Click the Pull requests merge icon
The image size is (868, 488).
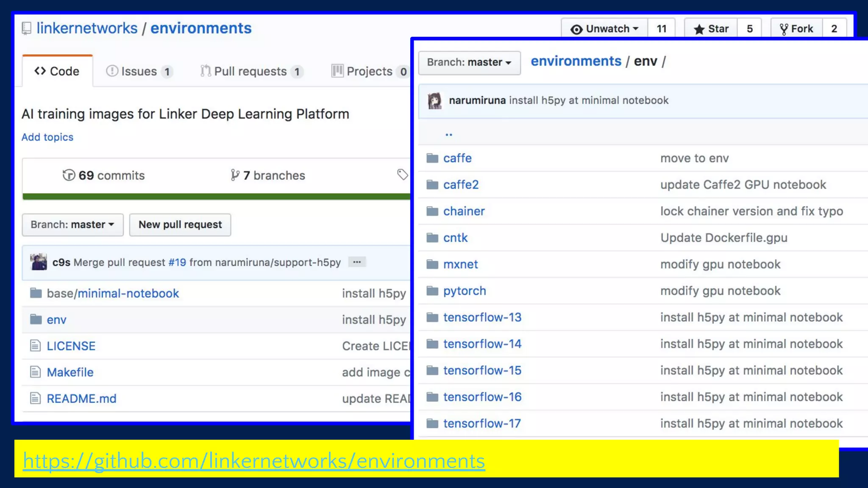pyautogui.click(x=206, y=71)
